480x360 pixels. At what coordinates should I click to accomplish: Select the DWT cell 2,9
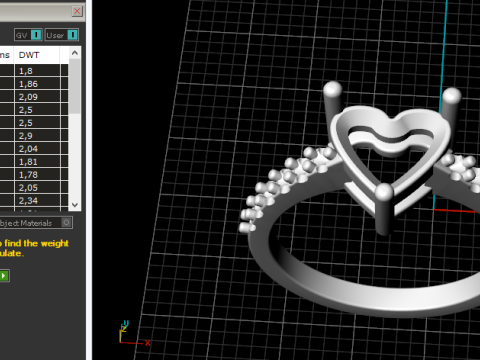tap(37, 136)
